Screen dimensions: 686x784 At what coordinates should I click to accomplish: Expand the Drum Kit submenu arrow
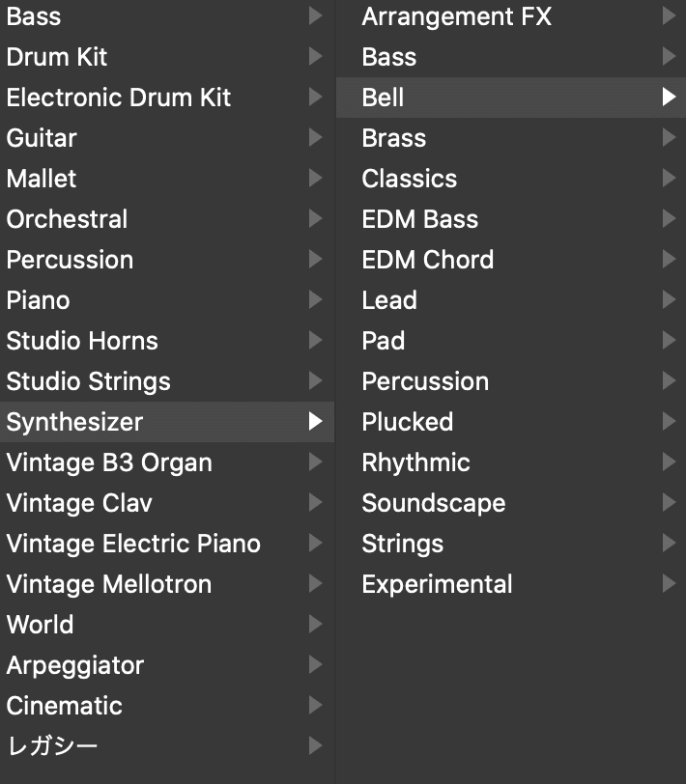click(315, 57)
